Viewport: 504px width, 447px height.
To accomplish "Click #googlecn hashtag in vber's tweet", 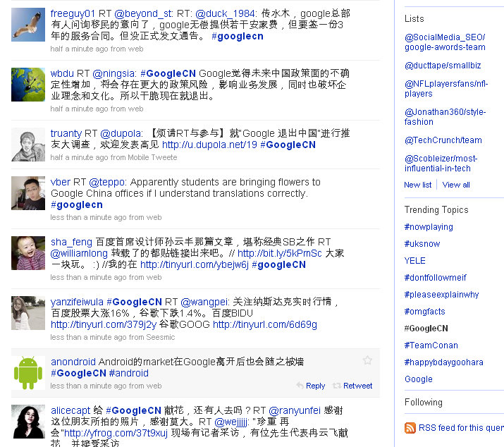I will (x=77, y=205).
